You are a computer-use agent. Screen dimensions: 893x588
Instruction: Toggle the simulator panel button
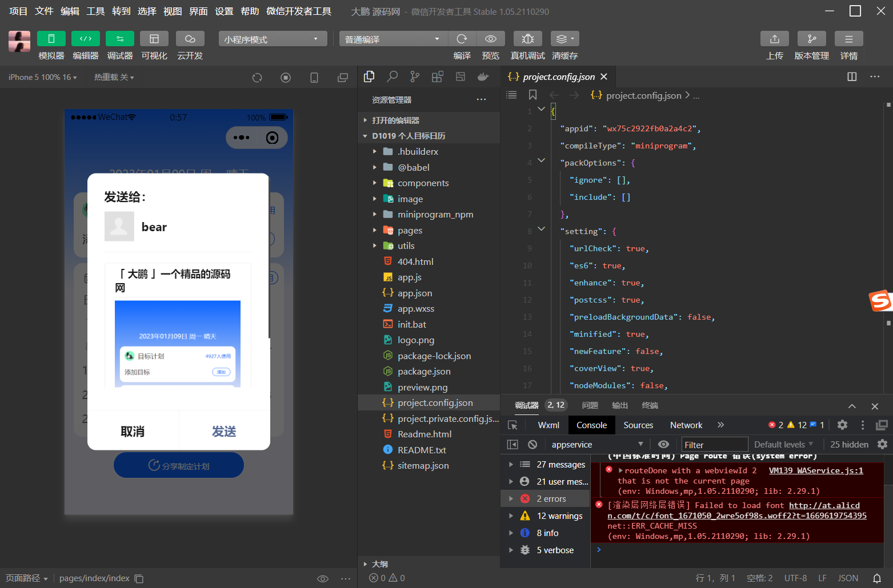[51, 39]
